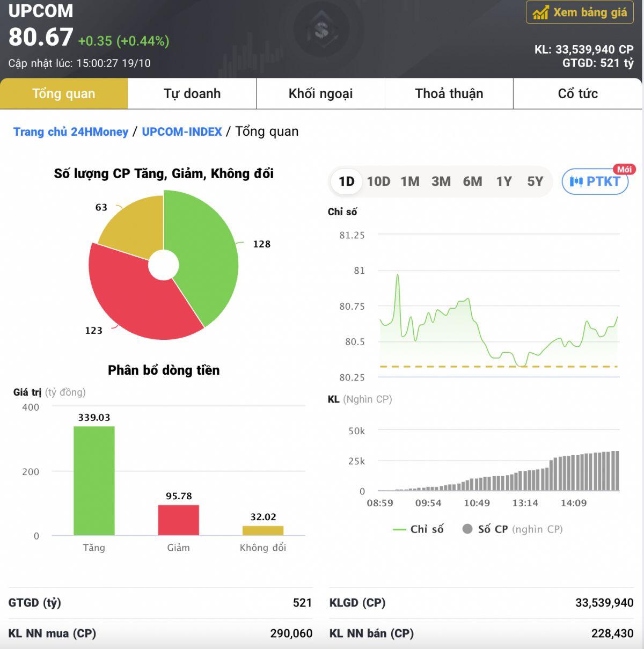Open the Khối ngoại tab
644x649 pixels.
pos(320,93)
